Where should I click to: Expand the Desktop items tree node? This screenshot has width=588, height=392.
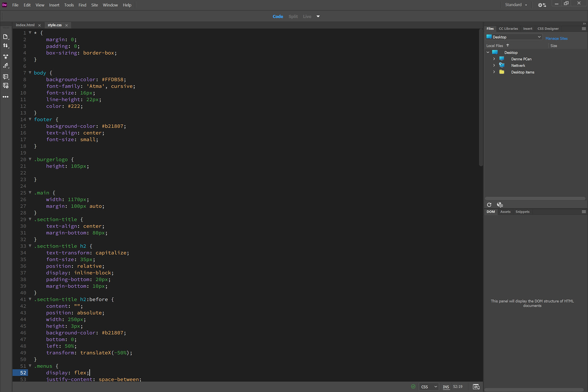click(x=494, y=72)
